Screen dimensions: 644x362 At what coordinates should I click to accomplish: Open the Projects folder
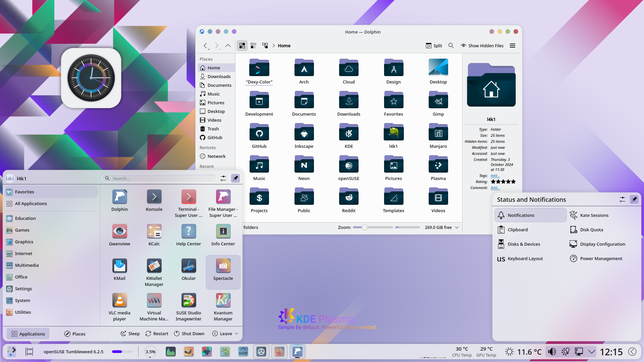pyautogui.click(x=259, y=200)
